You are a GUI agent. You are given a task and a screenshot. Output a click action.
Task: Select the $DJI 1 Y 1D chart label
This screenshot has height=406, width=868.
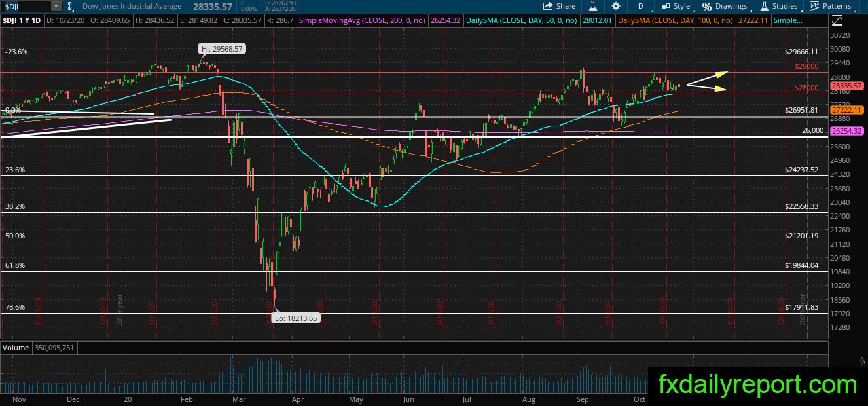(22, 21)
